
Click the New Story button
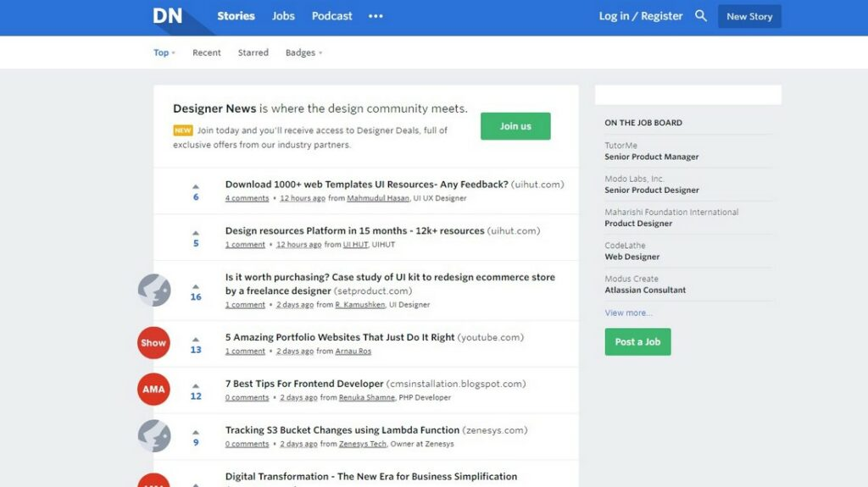[749, 17]
